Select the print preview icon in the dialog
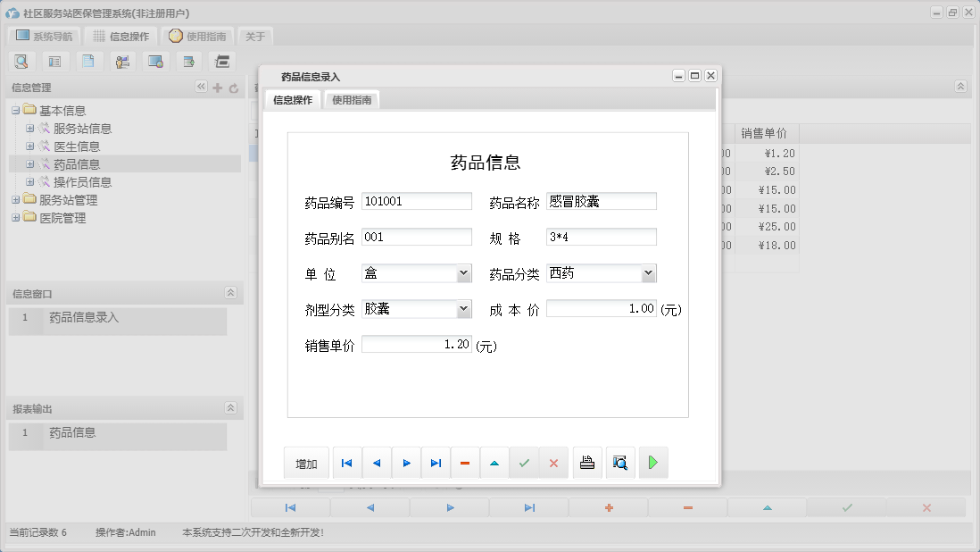The height and width of the screenshot is (552, 980). coord(620,463)
